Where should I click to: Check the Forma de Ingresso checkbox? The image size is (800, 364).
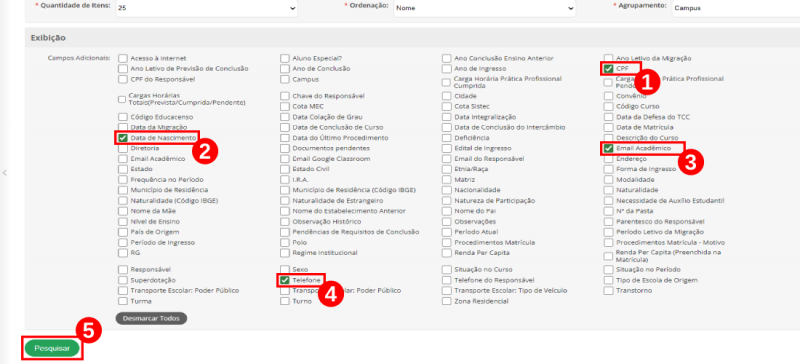pyautogui.click(x=608, y=169)
